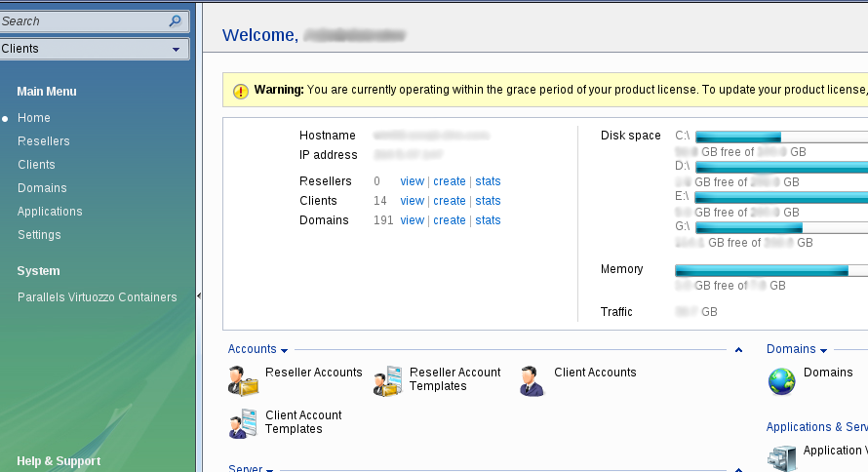Click the Hostname label
The height and width of the screenshot is (472, 868).
pyautogui.click(x=327, y=136)
